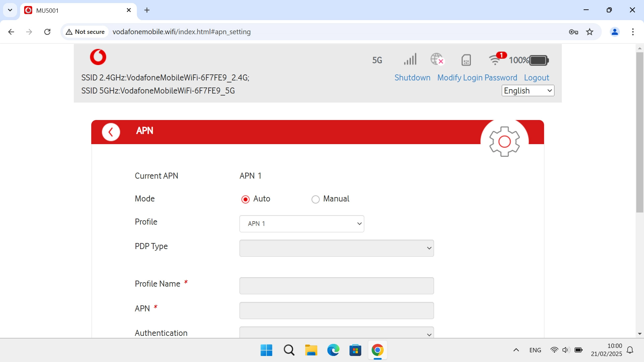
Task: Click the SIM card status icon
Action: 466,60
